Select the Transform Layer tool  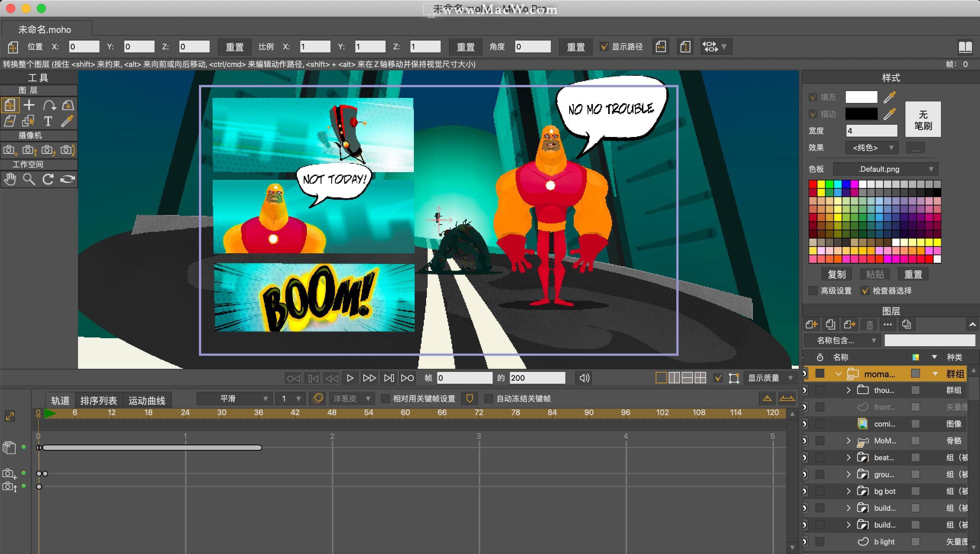[10, 105]
